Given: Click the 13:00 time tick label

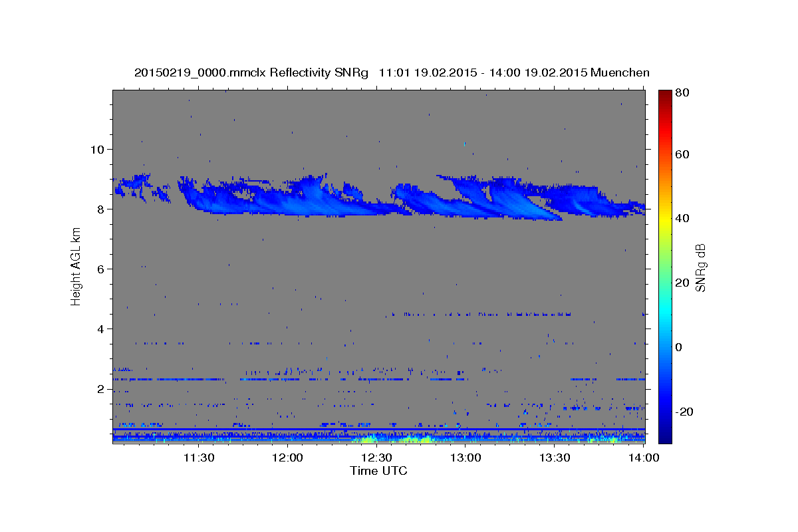Looking at the screenshot, I should pyautogui.click(x=466, y=458).
